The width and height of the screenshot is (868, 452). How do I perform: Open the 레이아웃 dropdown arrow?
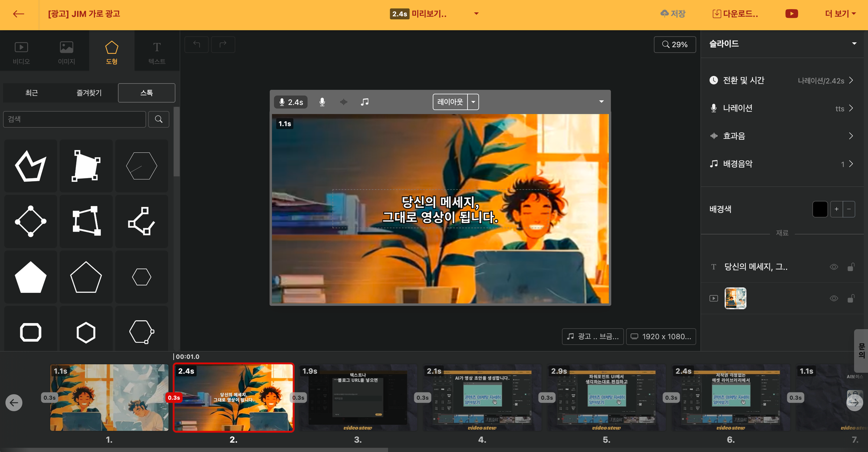tap(473, 102)
